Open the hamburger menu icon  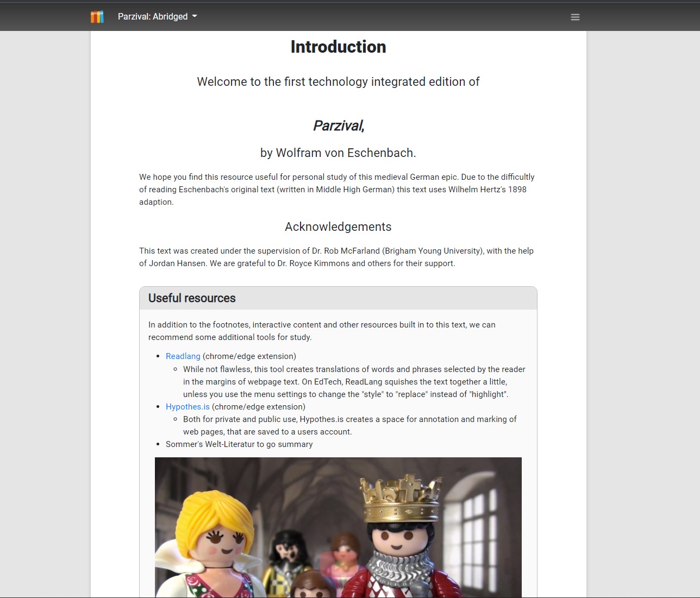575,17
